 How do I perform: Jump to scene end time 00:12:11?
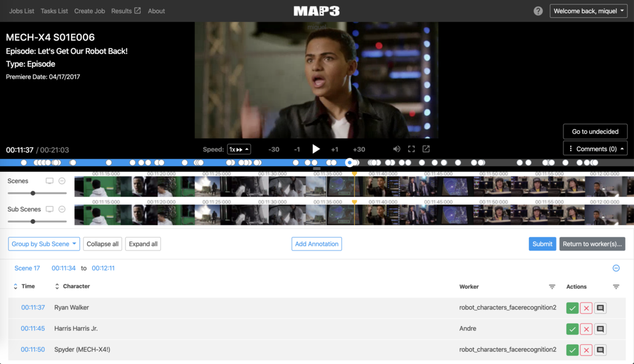point(103,268)
